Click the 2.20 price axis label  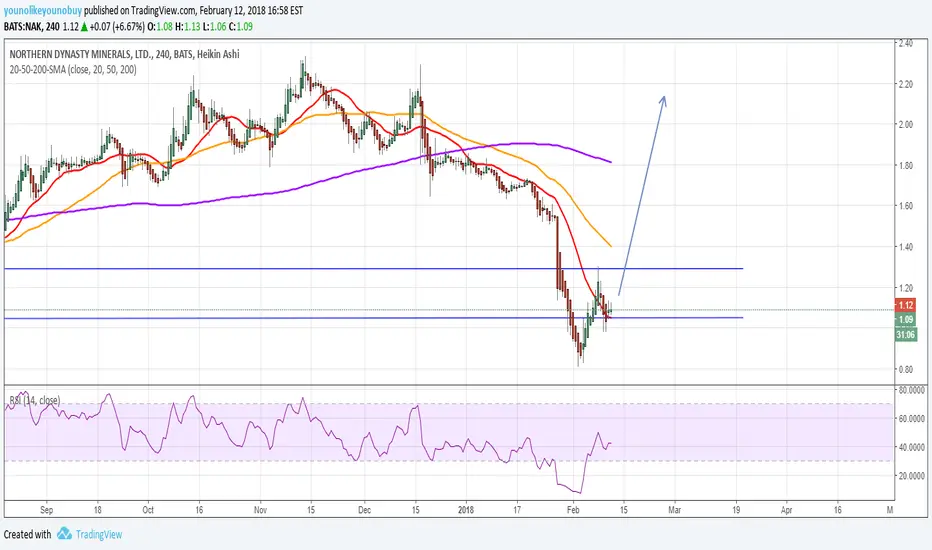[905, 84]
